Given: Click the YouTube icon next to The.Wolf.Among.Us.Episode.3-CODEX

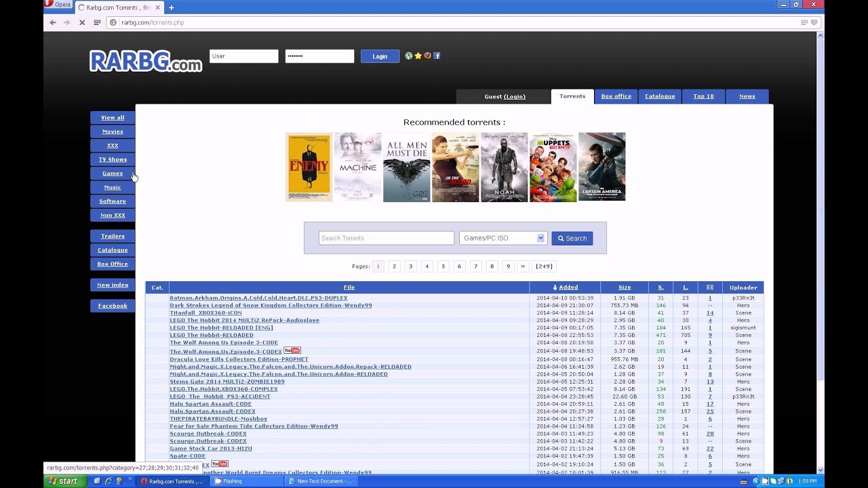Looking at the screenshot, I should click(292, 350).
